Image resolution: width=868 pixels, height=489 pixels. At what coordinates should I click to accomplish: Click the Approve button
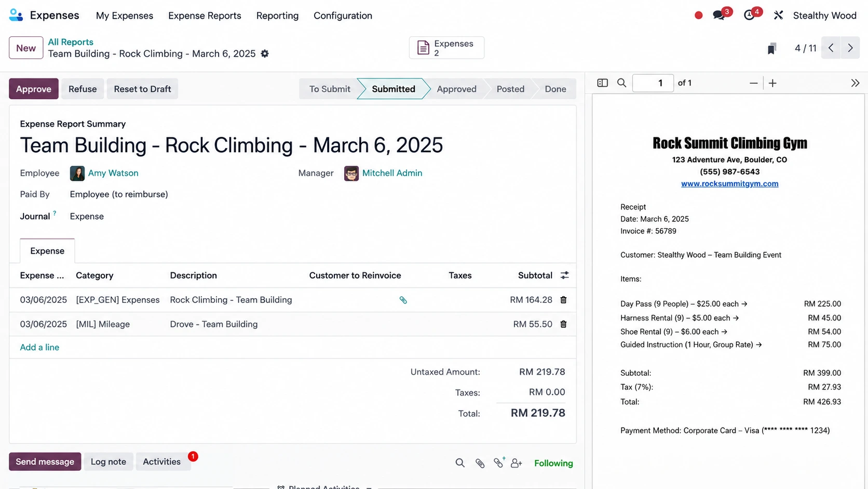[34, 89]
